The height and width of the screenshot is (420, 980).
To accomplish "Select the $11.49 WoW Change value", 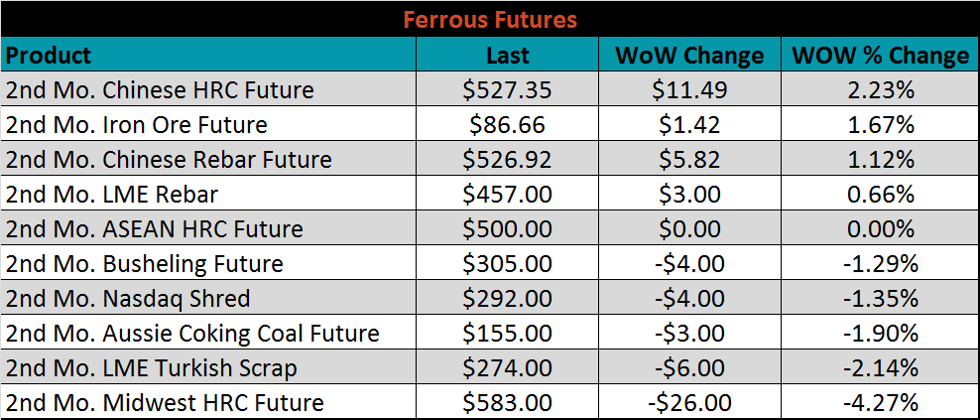I will [689, 89].
